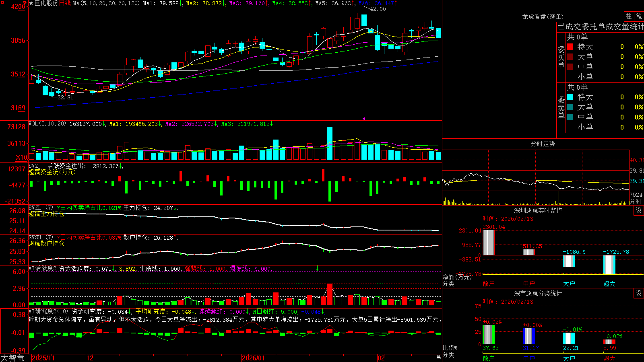
Task: Click the 超赢主力持仓 label
Action: tap(46, 214)
